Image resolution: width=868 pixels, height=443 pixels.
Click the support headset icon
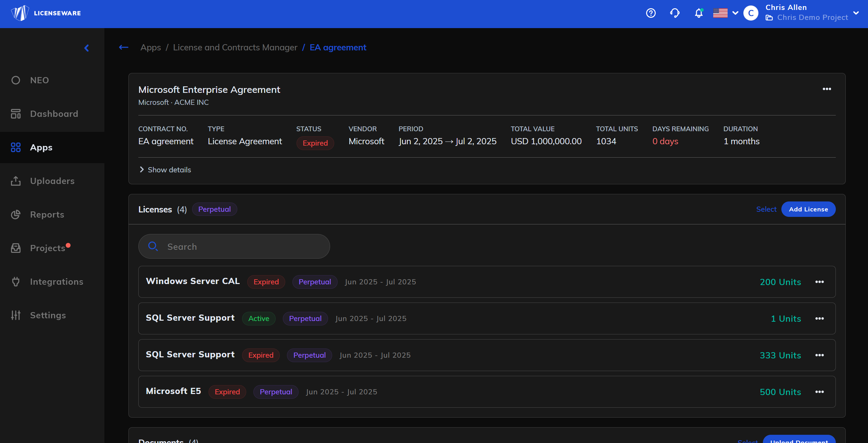pos(675,13)
